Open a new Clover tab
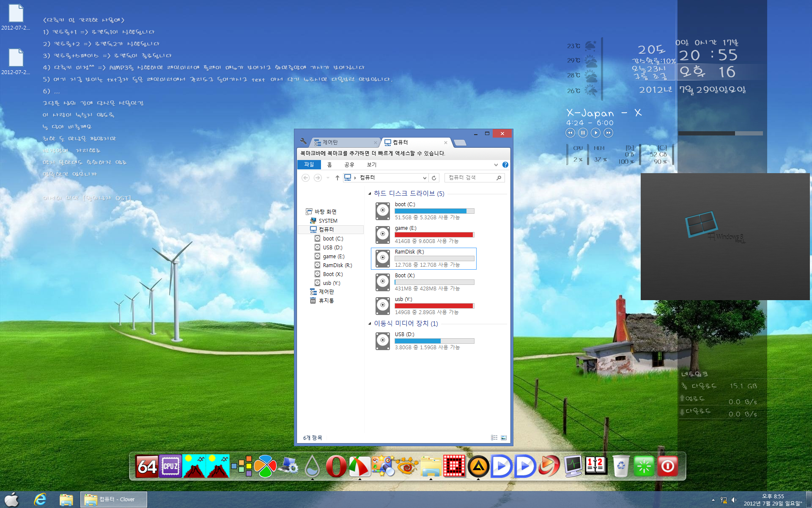812x508 pixels. 460,143
